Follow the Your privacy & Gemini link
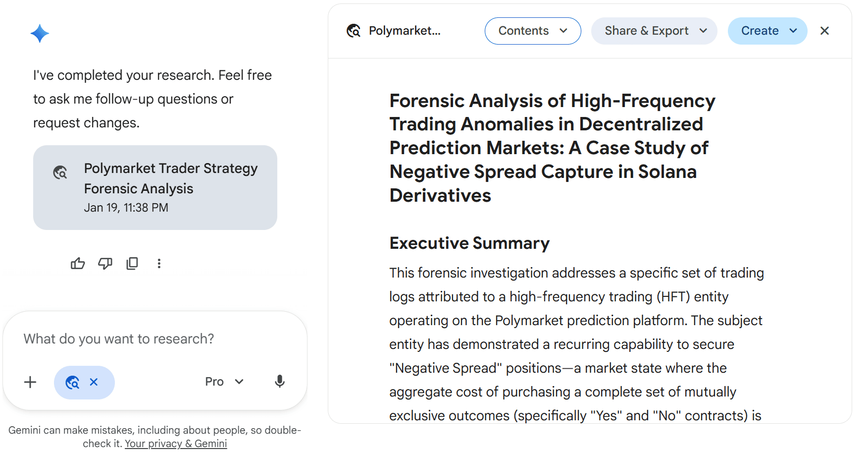This screenshot has height=454, width=868. (176, 444)
